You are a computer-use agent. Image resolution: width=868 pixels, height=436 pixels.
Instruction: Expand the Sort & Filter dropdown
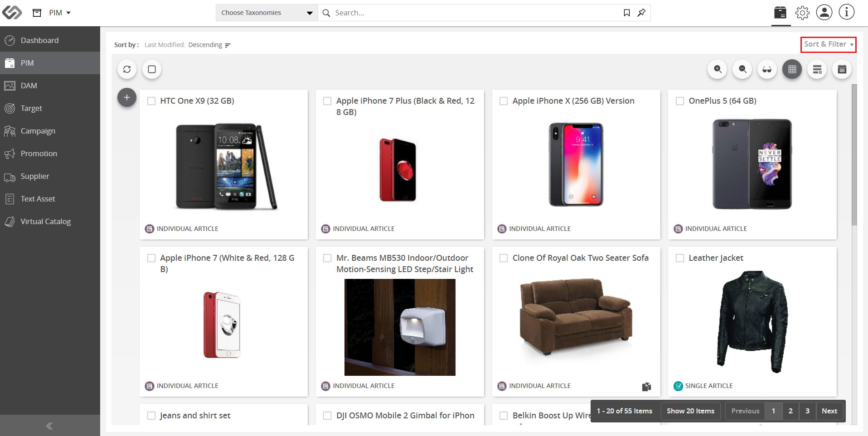click(828, 44)
